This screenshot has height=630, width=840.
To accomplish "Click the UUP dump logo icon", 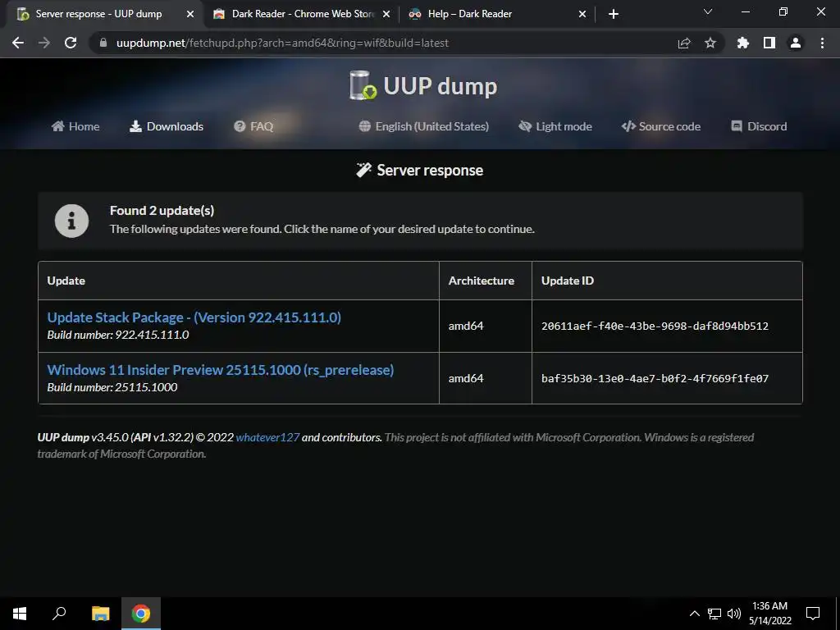I will (x=363, y=85).
